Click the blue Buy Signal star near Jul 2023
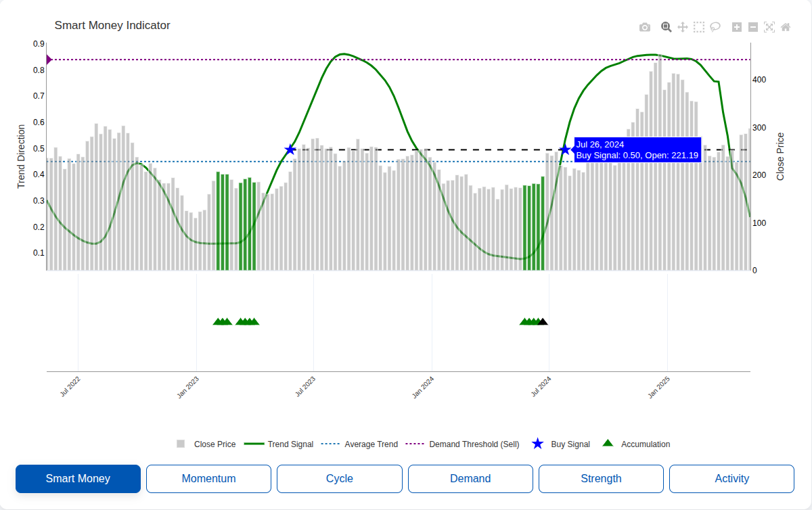The height and width of the screenshot is (510, 812). point(290,149)
